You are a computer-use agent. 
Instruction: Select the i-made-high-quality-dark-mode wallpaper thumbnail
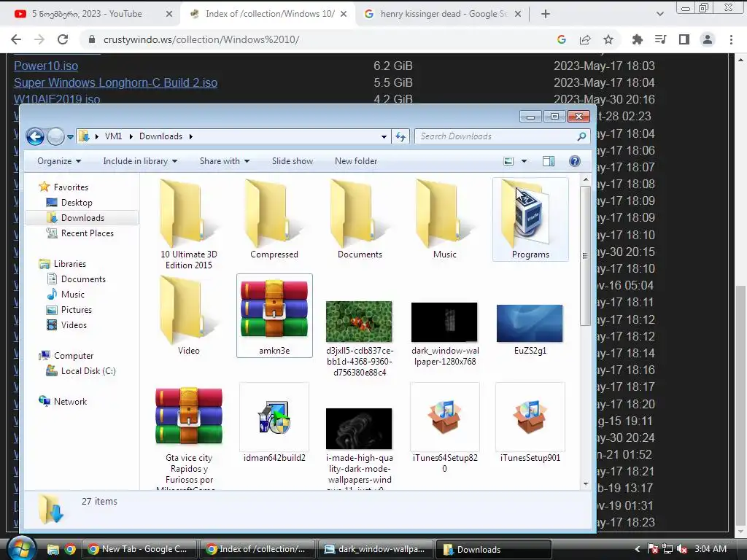359,429
